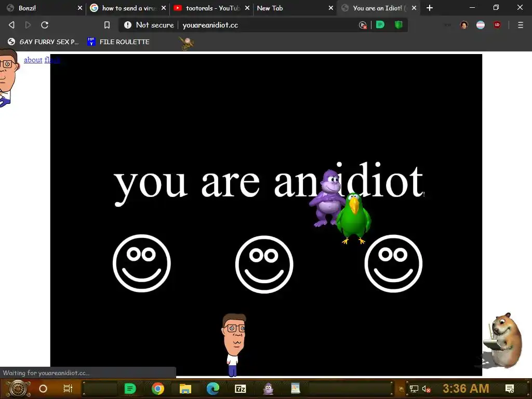Close the You are an Idiot! tab
Viewport: 532px width, 399px height.
pyautogui.click(x=414, y=8)
